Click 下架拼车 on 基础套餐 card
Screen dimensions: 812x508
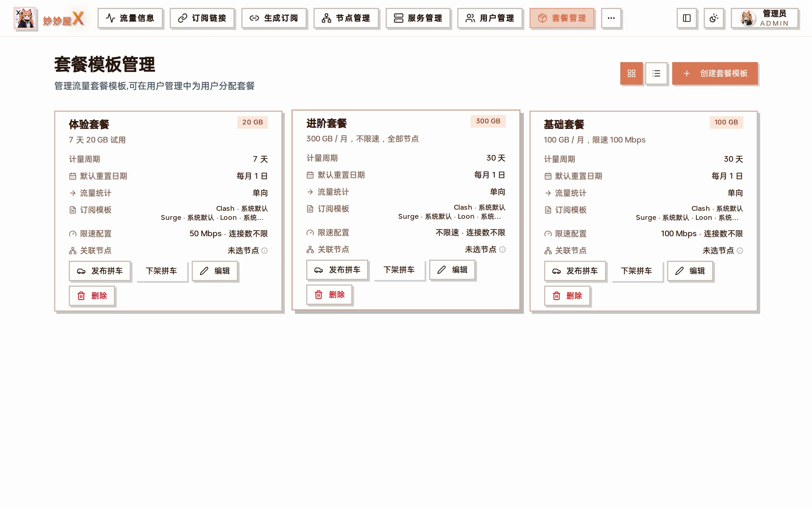click(637, 271)
